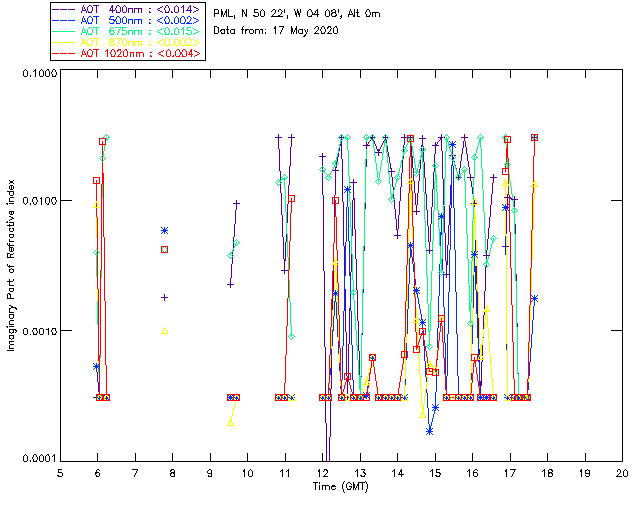Click the red square marker near hour 8

click(164, 249)
